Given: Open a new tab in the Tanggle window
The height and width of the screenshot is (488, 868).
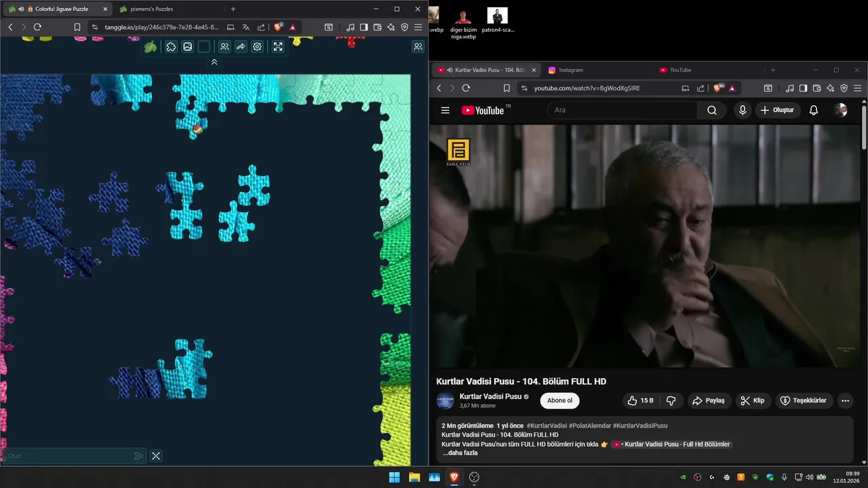Looking at the screenshot, I should [x=233, y=9].
